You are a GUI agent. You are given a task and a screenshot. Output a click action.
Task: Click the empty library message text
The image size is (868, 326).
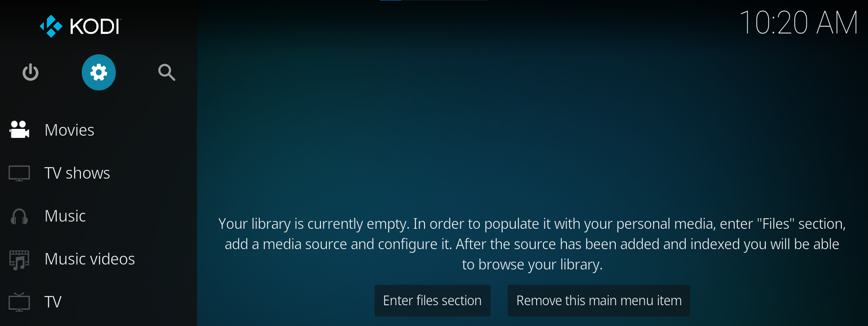click(532, 244)
